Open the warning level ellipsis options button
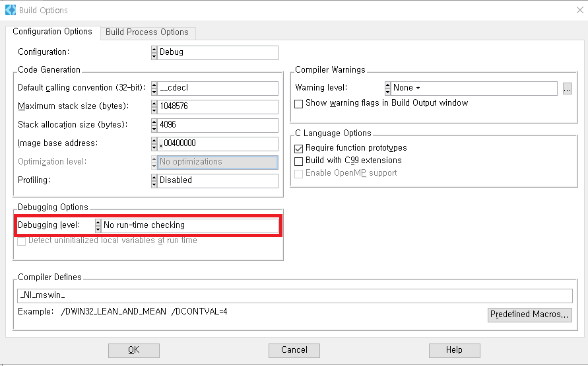588x366 pixels. pos(567,88)
